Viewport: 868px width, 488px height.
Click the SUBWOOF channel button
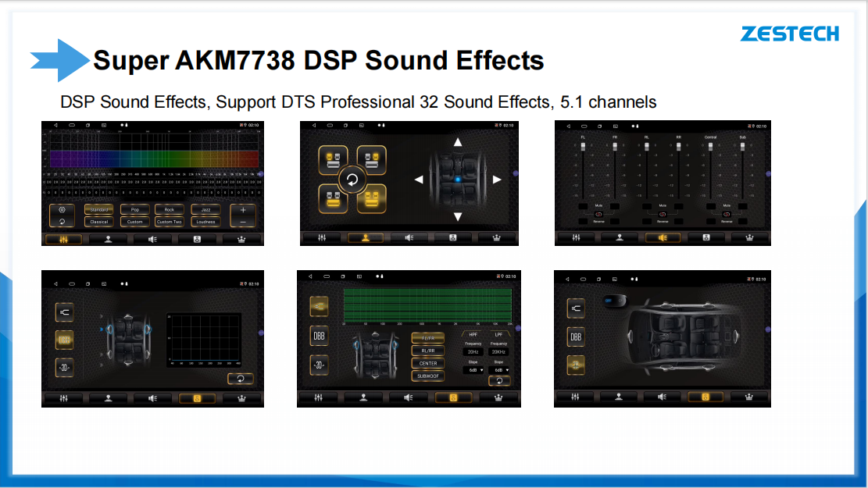[428, 376]
